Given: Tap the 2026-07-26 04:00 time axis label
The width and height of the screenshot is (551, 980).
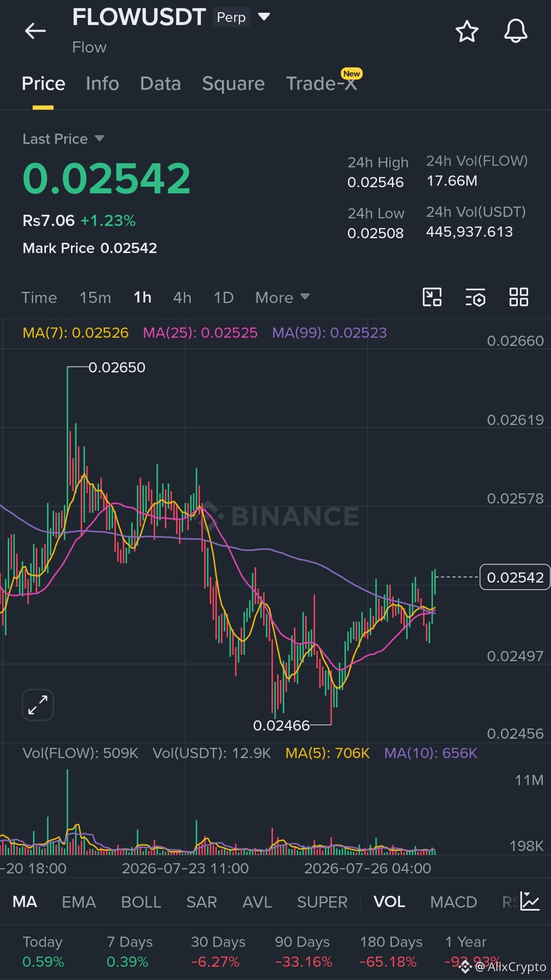Looking at the screenshot, I should 368,868.
